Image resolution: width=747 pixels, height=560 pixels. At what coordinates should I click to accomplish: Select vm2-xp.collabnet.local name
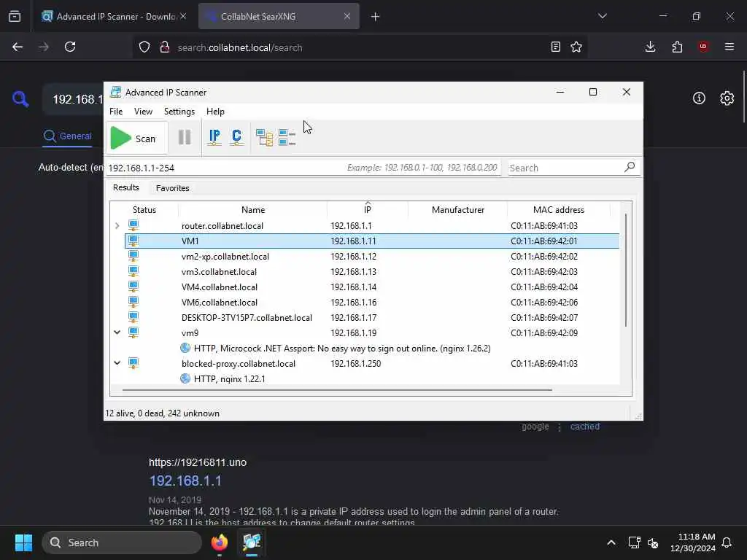(225, 256)
